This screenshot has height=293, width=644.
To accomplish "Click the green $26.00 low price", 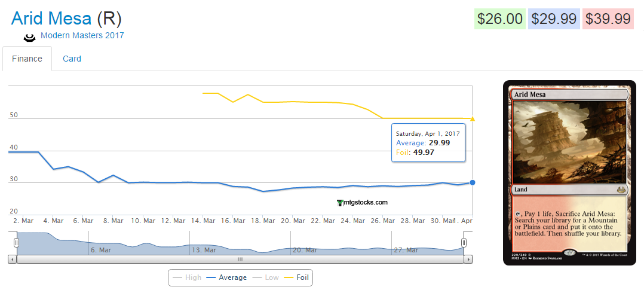I will pos(500,19).
